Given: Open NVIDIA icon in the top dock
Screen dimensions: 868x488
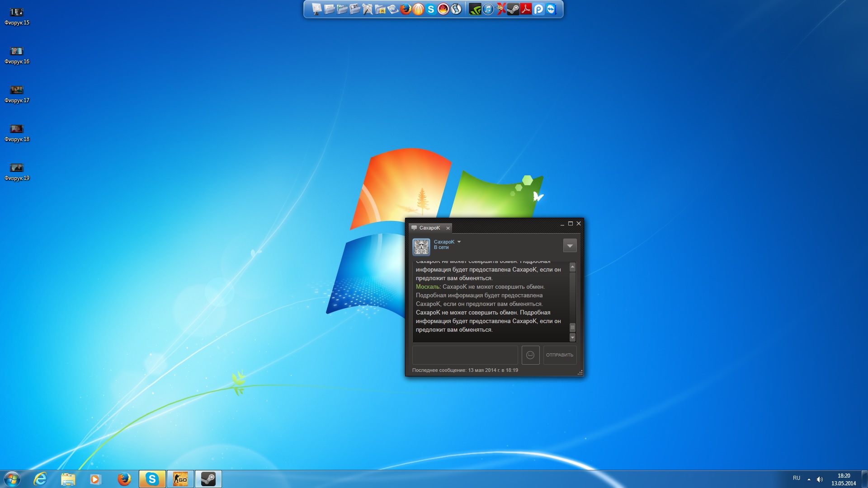Looking at the screenshot, I should pyautogui.click(x=475, y=9).
